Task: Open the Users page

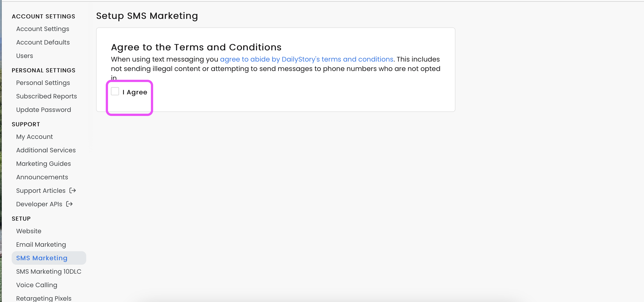Action: point(24,56)
